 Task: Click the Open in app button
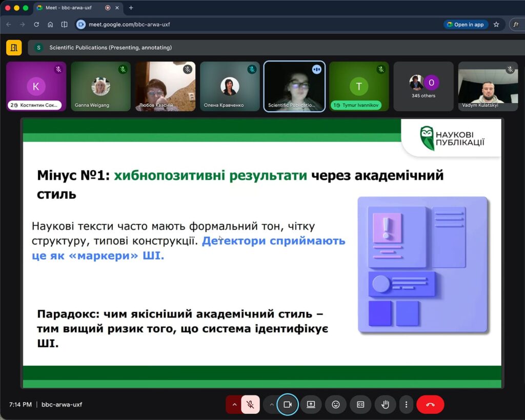coord(465,24)
